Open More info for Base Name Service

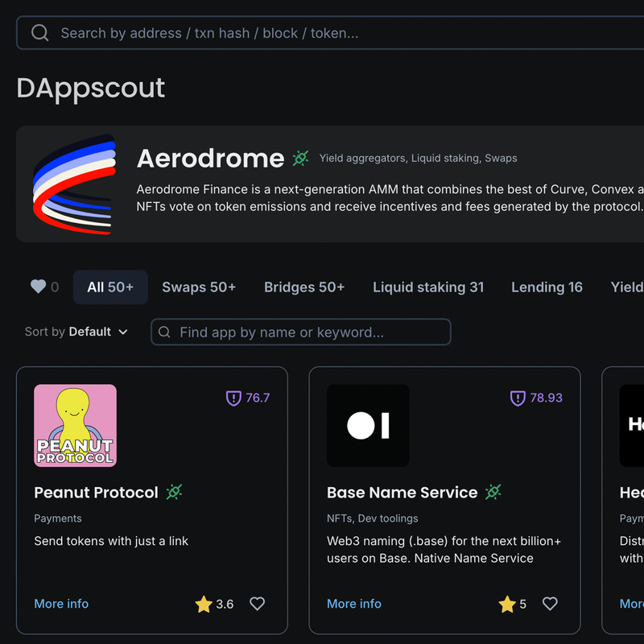click(x=354, y=604)
